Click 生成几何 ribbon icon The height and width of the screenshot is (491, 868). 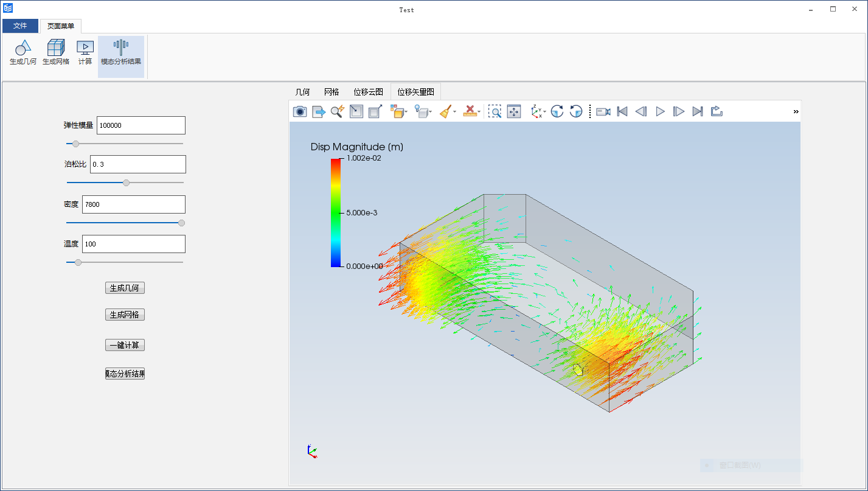point(23,53)
